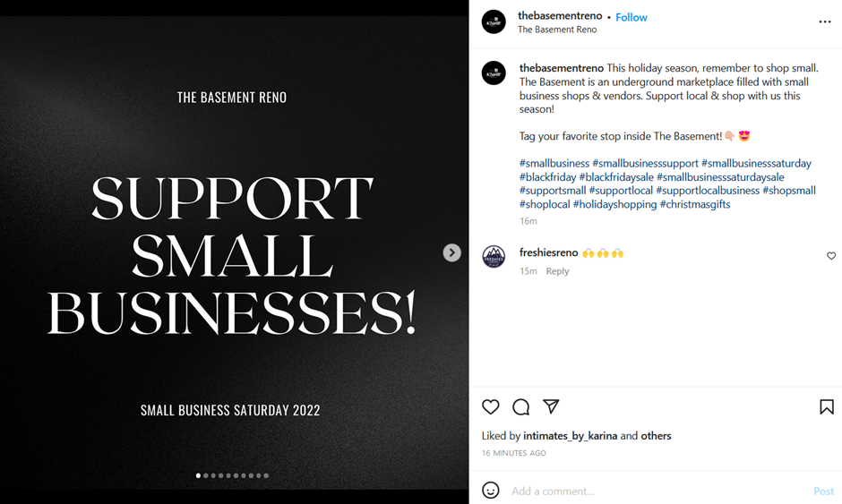Submit the comment with Post button
The height and width of the screenshot is (504, 842).
[x=823, y=491]
